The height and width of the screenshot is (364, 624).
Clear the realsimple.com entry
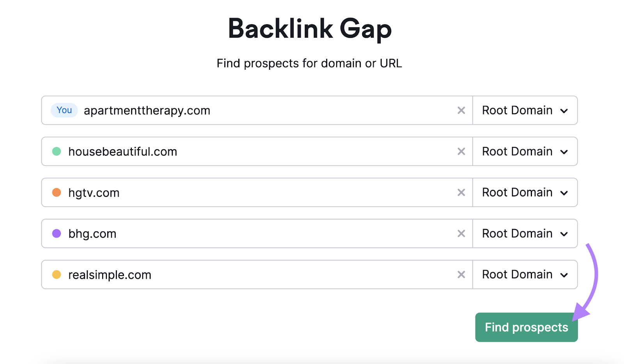(x=461, y=275)
